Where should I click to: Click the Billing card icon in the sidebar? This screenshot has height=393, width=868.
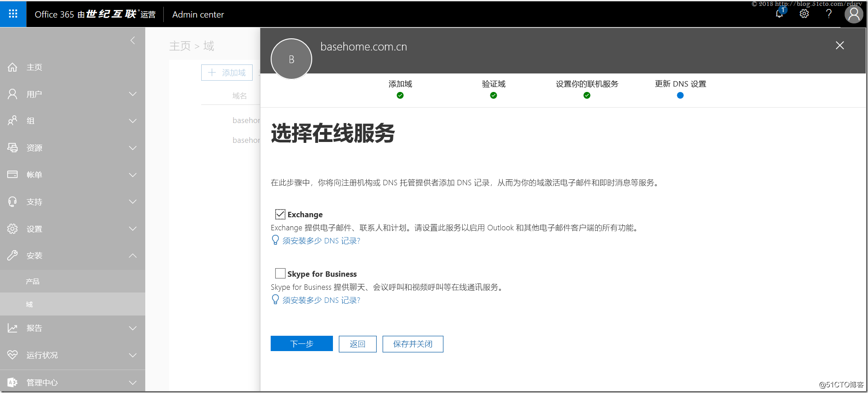tap(13, 174)
